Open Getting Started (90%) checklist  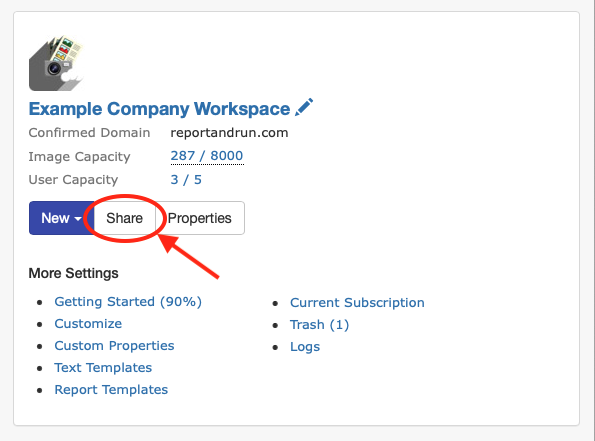pos(128,302)
